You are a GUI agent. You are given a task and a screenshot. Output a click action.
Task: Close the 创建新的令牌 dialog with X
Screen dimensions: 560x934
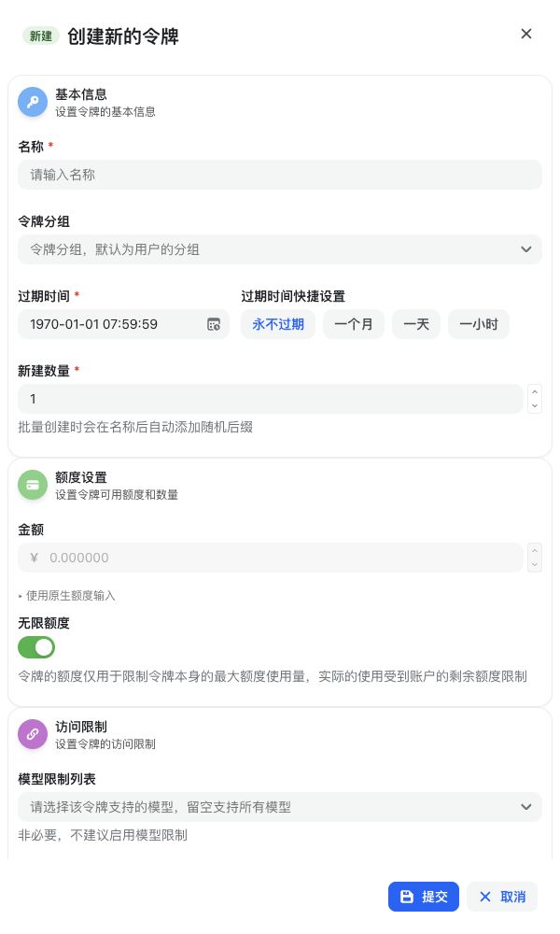[x=526, y=34]
